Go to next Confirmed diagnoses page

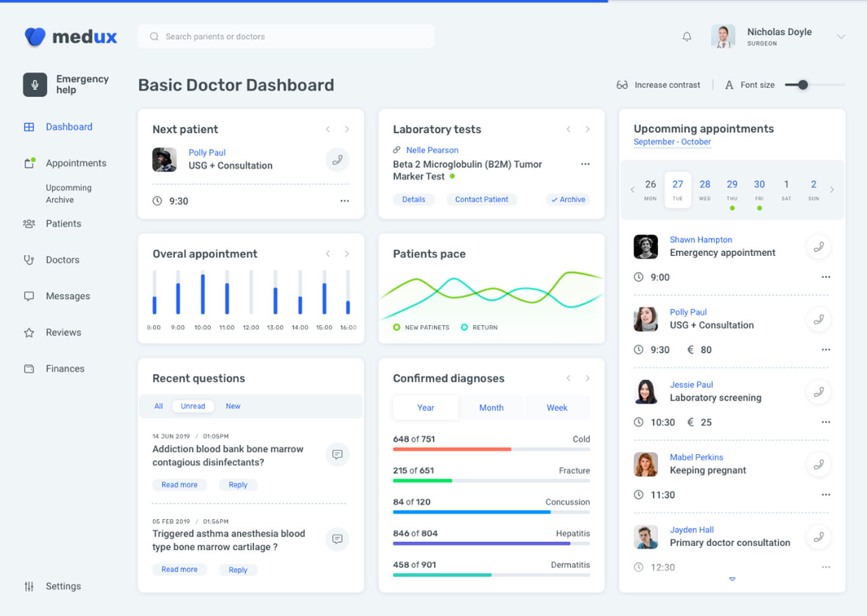point(588,378)
